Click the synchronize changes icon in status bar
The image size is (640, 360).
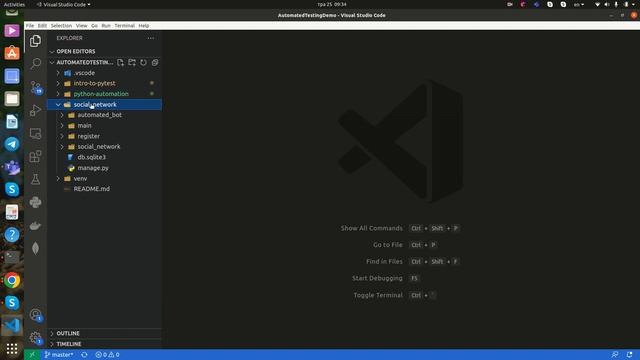84,355
